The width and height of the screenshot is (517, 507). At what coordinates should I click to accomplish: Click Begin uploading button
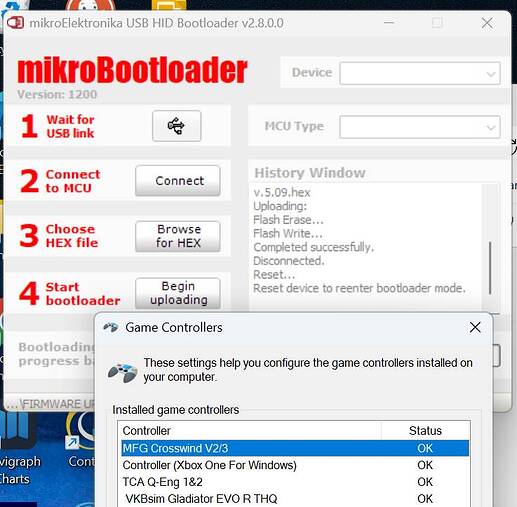pos(178,293)
